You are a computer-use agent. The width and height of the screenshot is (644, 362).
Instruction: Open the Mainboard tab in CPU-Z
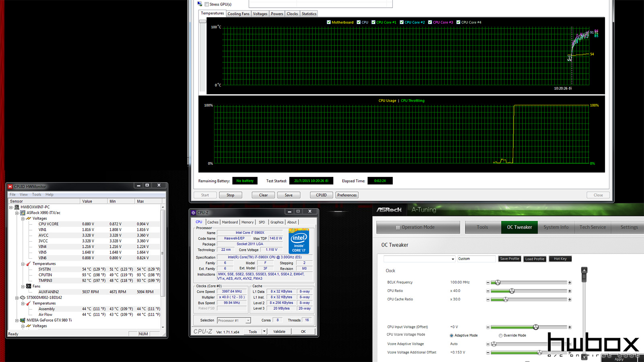click(x=230, y=222)
